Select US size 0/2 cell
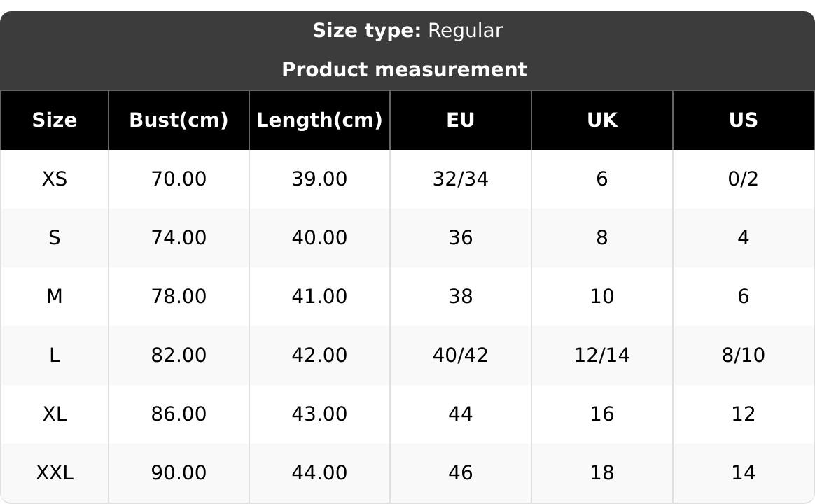815x504 pixels. tap(743, 179)
